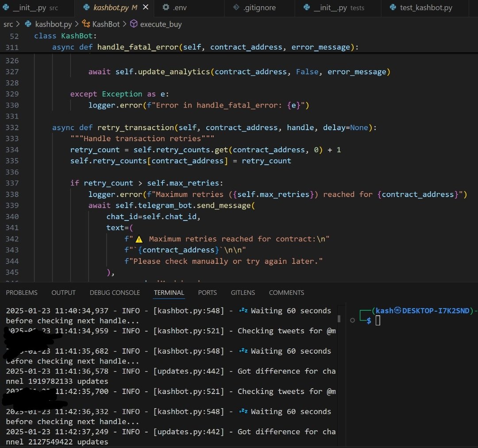Click the method cube icon in breadcrumb

(x=134, y=24)
